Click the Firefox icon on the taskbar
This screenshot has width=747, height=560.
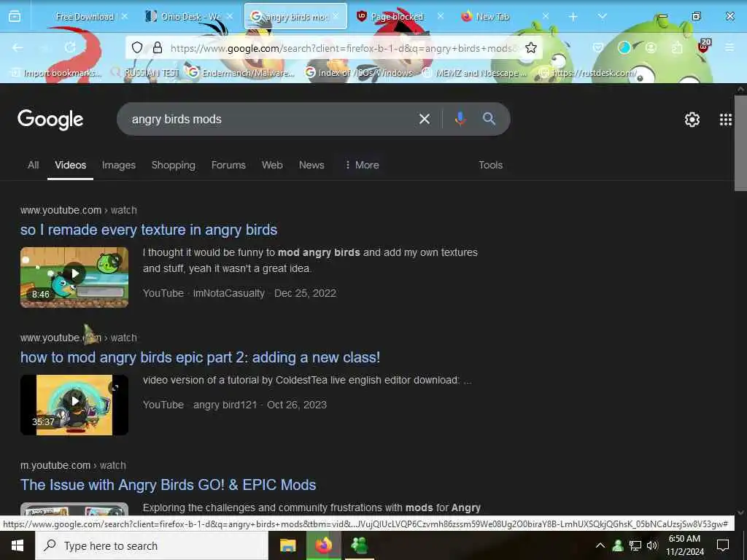click(x=323, y=545)
